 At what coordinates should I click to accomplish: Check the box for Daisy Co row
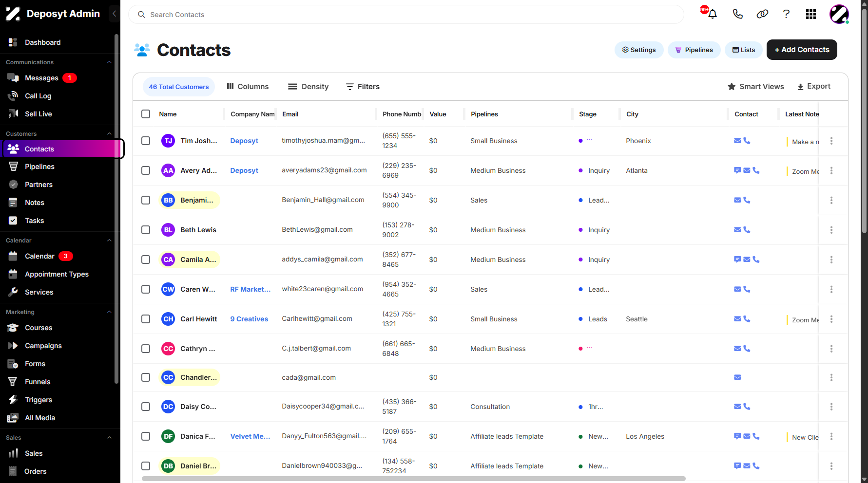[146, 407]
